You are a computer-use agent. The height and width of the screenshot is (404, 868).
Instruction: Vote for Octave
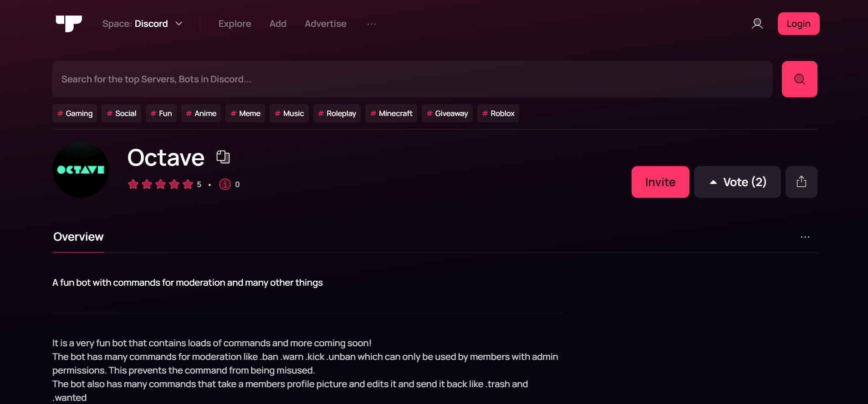point(737,182)
